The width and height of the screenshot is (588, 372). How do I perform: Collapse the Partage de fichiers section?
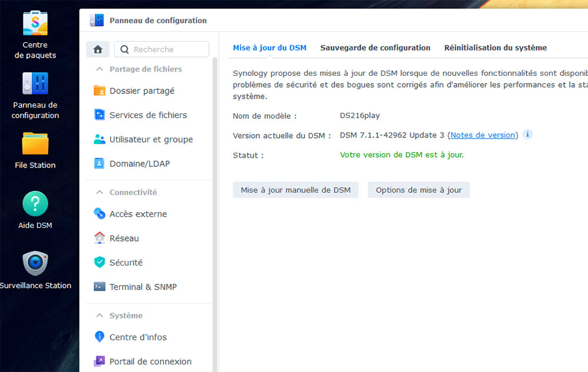99,69
